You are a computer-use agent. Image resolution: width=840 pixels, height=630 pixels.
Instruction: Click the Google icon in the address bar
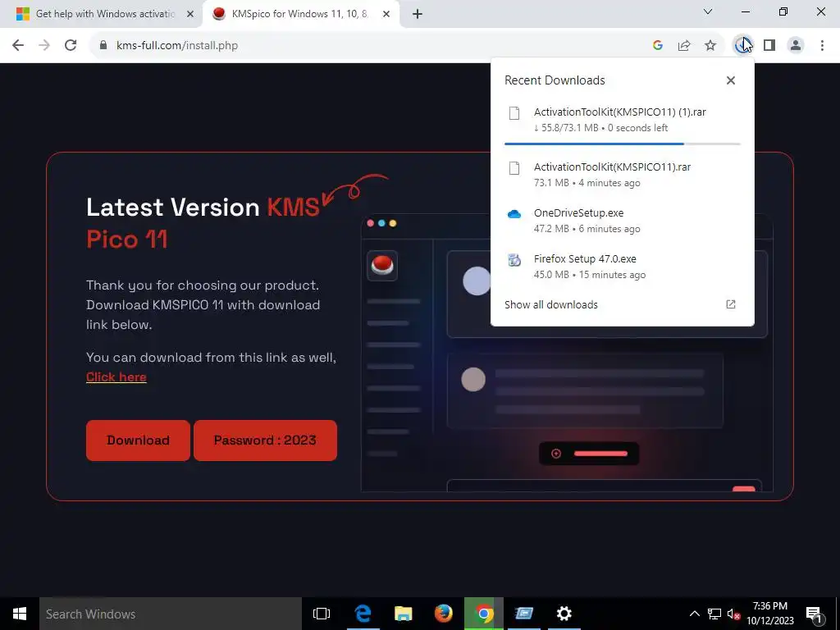pyautogui.click(x=658, y=46)
